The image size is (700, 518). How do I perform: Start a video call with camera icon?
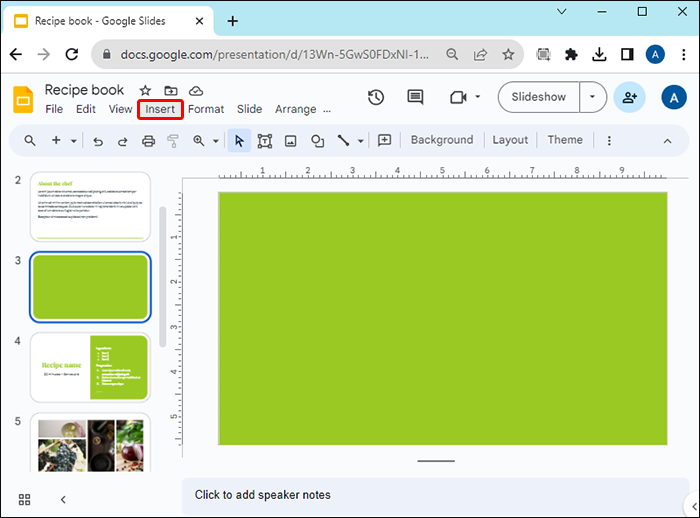(458, 97)
